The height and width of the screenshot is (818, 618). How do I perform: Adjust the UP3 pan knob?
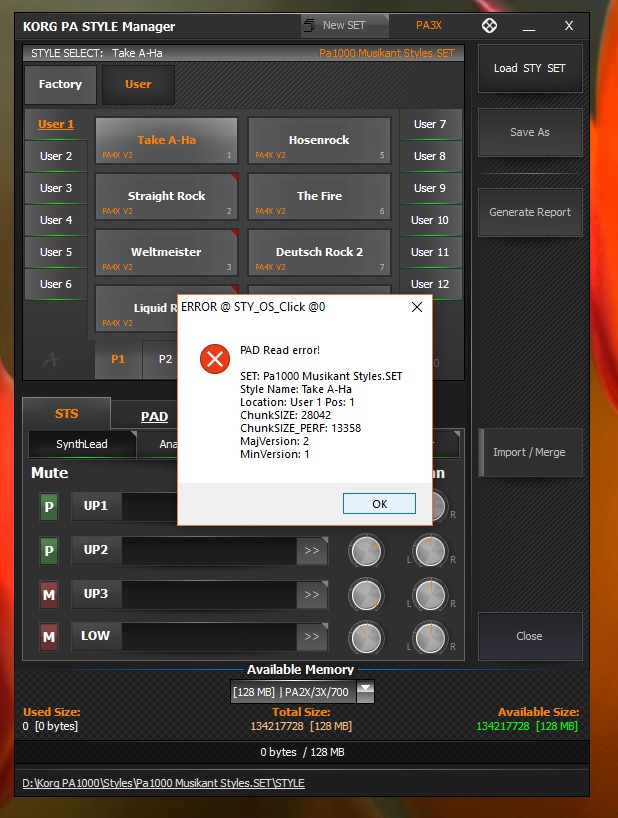[430, 595]
